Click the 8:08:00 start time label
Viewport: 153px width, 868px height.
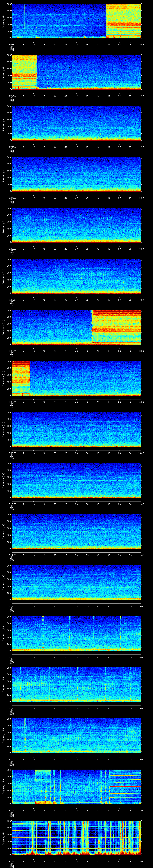12,402
